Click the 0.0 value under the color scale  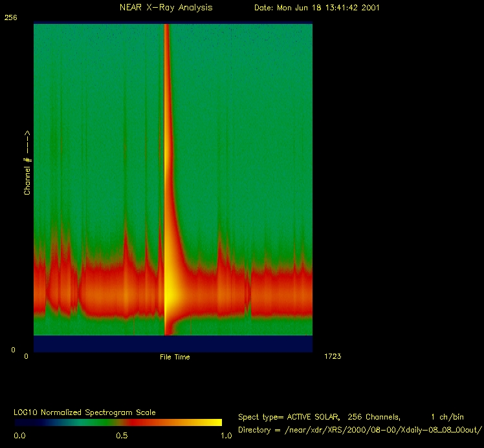click(19, 436)
